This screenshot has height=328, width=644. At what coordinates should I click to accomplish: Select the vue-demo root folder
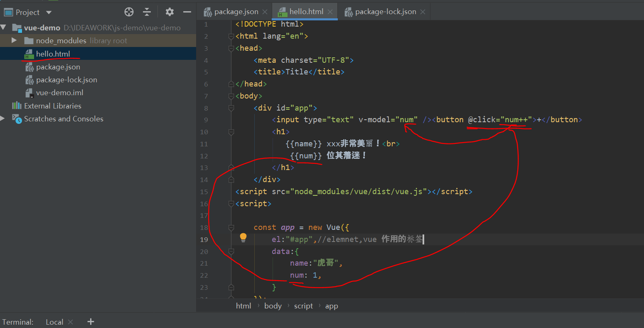click(42, 28)
